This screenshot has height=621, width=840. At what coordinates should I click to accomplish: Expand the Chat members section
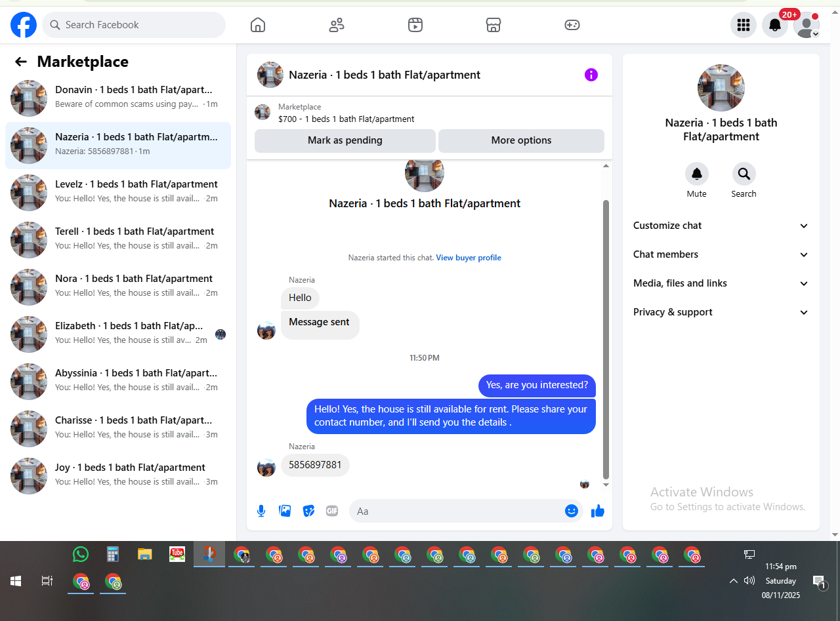pyautogui.click(x=721, y=254)
